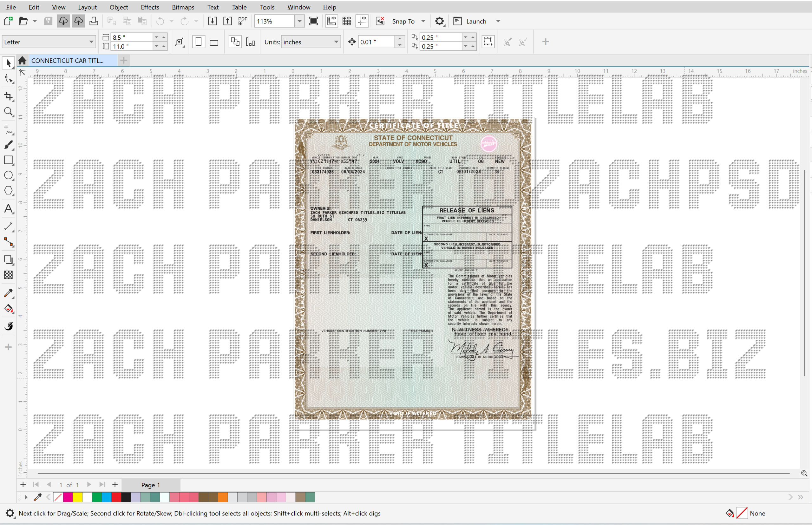Choose the Polygon tool
812x525 pixels.
(x=8, y=191)
